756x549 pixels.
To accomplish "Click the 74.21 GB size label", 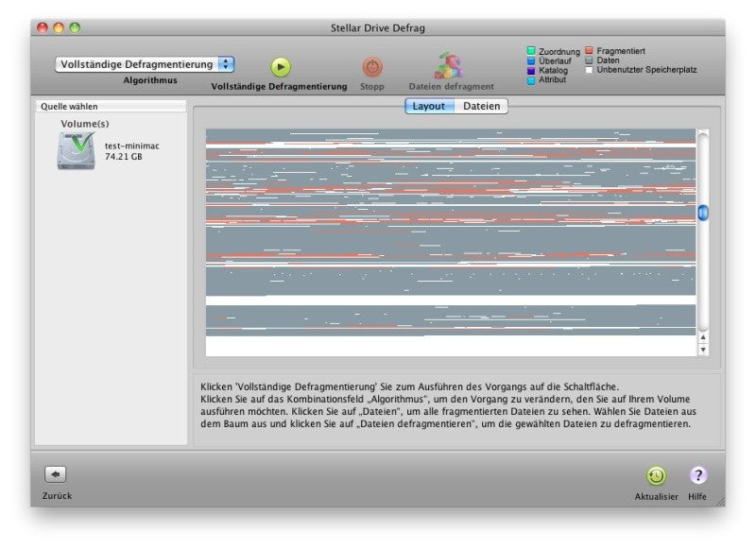I will [124, 157].
